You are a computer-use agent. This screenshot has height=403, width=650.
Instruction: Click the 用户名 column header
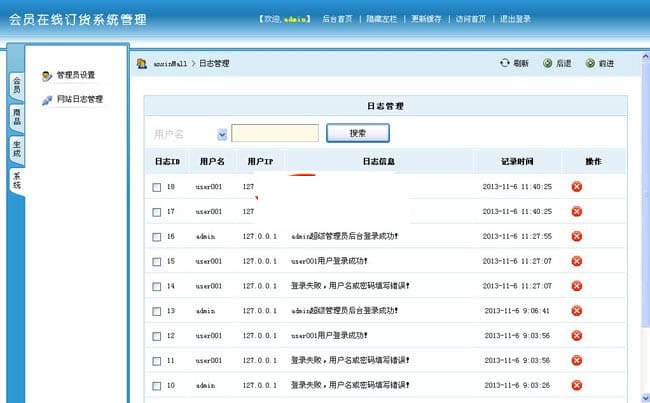click(x=212, y=161)
